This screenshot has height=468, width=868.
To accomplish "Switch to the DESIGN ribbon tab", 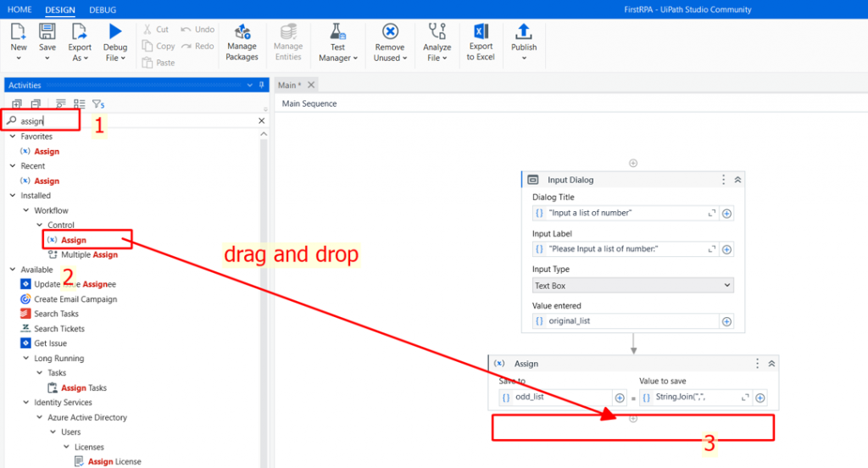I will click(60, 10).
